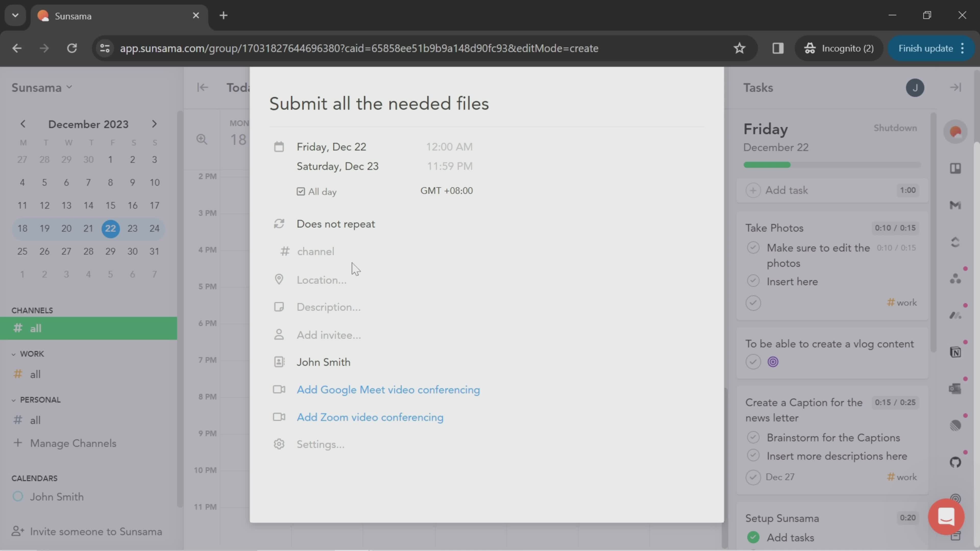Open the Gmail integration icon

(x=955, y=205)
